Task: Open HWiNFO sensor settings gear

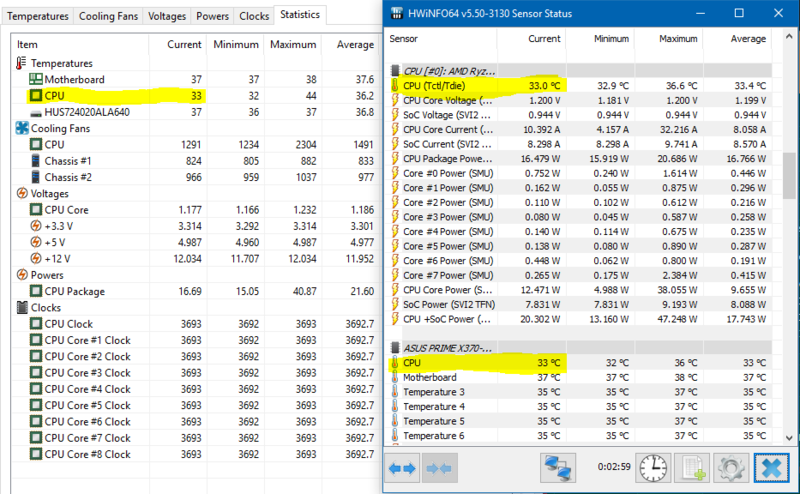Action: [729, 468]
